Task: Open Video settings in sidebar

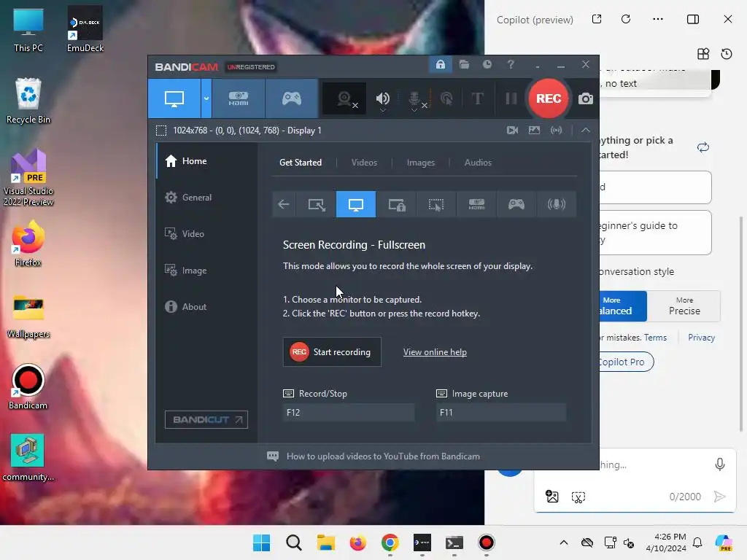Action: coord(206,234)
